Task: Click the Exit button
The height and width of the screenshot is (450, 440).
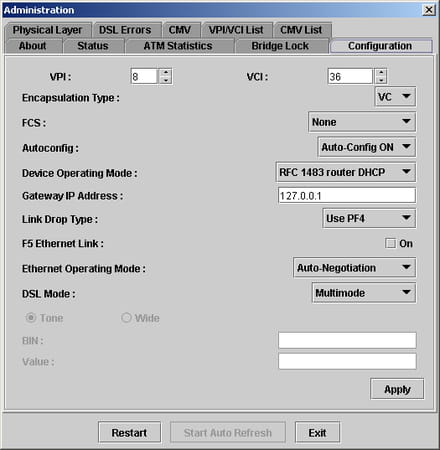Action: [317, 433]
